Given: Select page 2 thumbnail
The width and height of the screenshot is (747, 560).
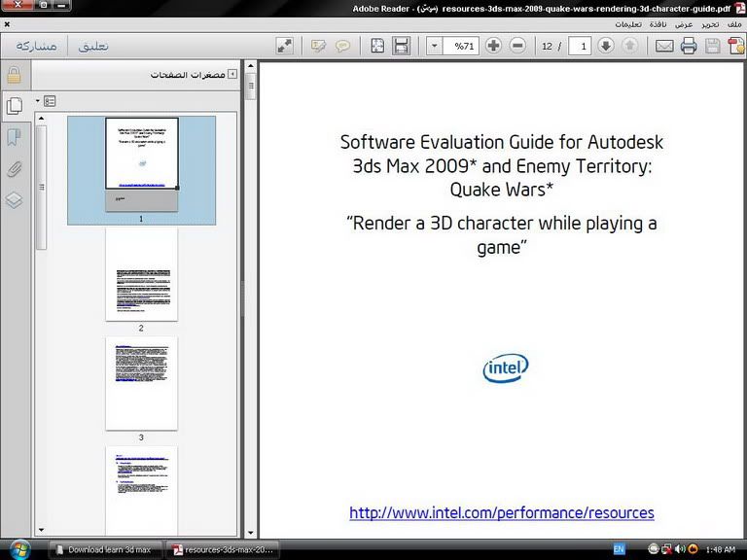Looking at the screenshot, I should pyautogui.click(x=141, y=275).
